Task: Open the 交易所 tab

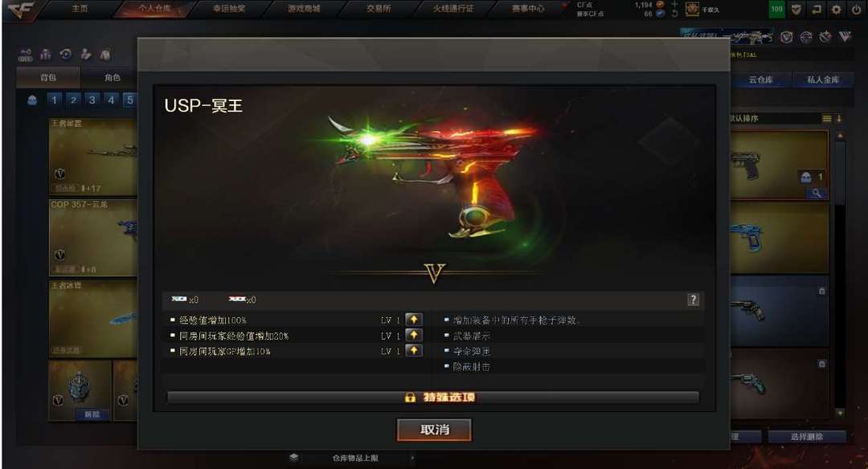Action: tap(379, 8)
